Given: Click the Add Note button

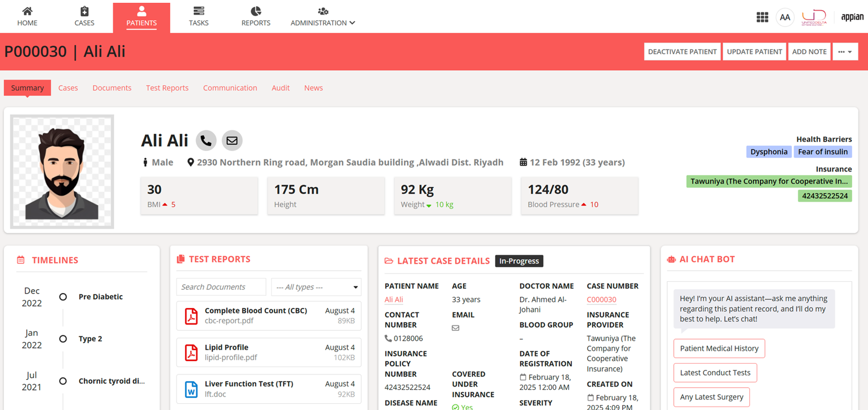Looking at the screenshot, I should (x=809, y=51).
